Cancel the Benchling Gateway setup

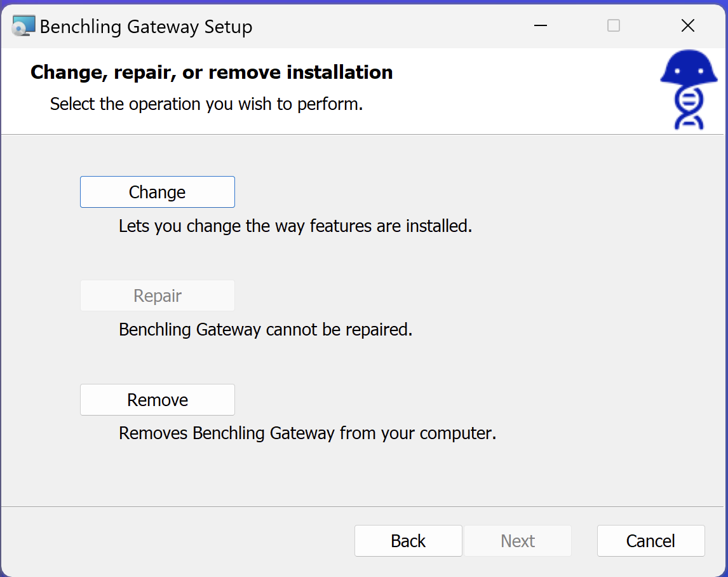coord(650,541)
